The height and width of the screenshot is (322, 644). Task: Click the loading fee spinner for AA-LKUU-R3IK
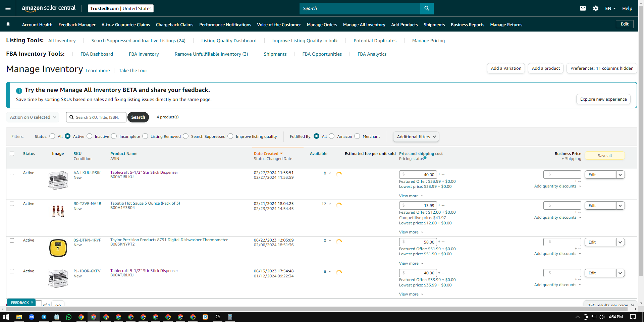[x=339, y=174]
